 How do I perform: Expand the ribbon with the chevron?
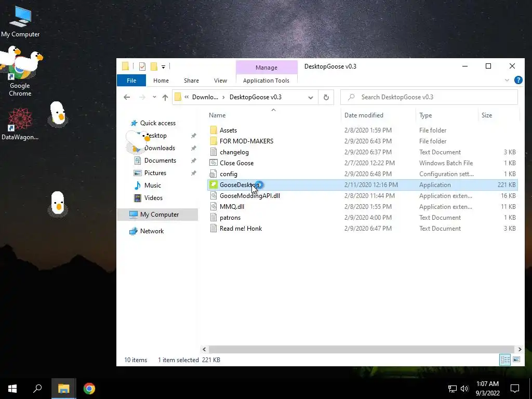coord(507,81)
